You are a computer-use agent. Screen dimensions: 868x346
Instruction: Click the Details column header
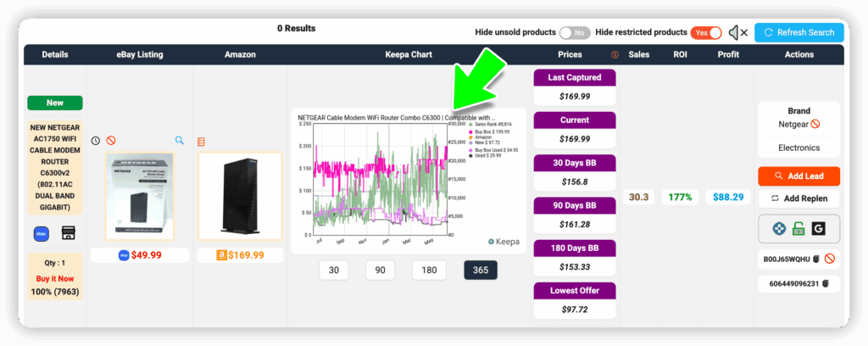point(55,54)
